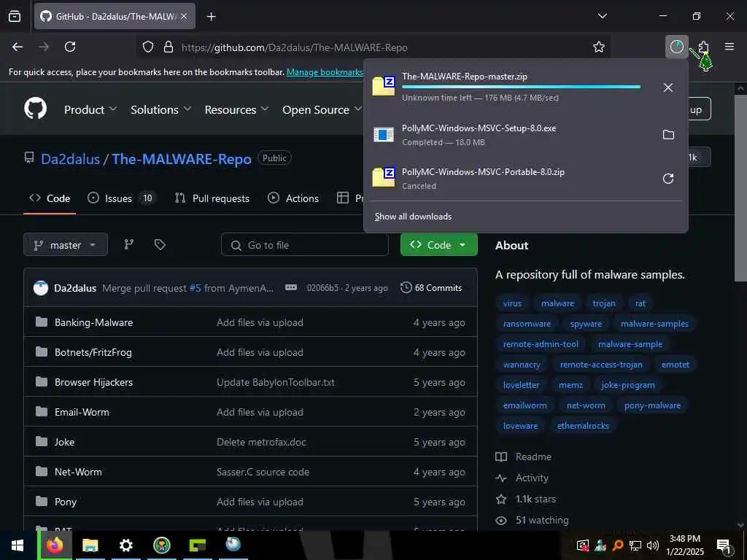
Task: Switch to the Code tab
Action: (x=50, y=198)
